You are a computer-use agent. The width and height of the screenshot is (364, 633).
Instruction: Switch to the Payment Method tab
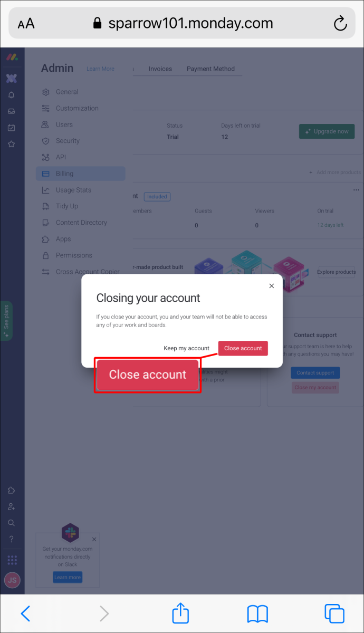(210, 69)
